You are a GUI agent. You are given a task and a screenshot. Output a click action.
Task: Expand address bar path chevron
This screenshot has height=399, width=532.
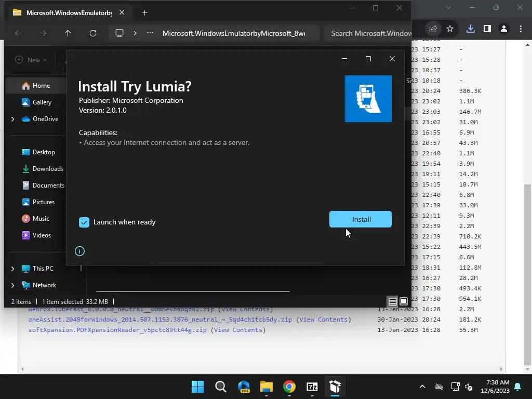pyautogui.click(x=135, y=33)
